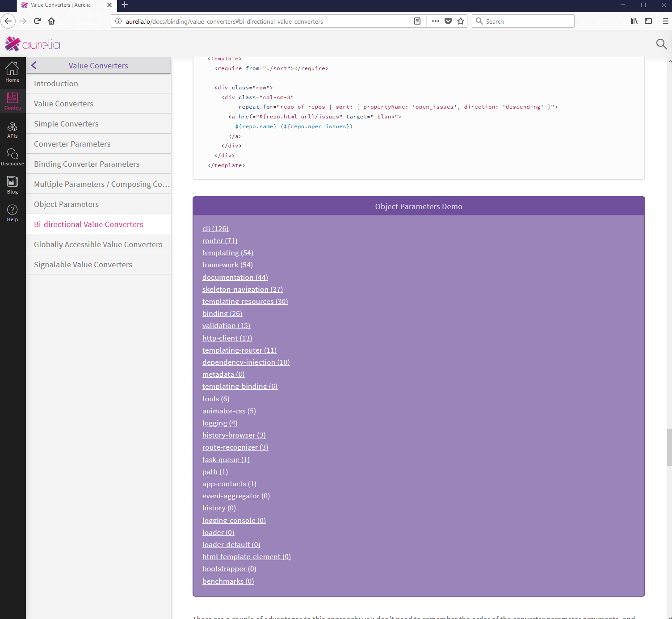Visit route-recognizer (3) link
The height and width of the screenshot is (619, 672).
(x=235, y=447)
